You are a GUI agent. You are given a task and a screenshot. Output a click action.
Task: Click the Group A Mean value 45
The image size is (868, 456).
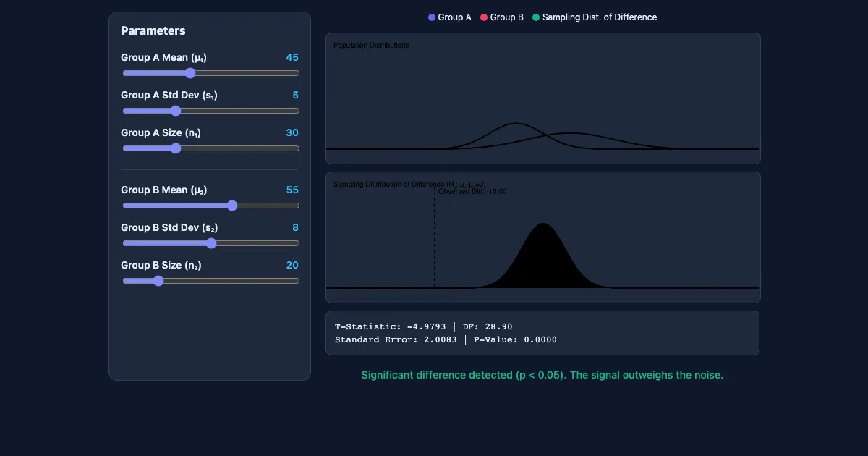(292, 57)
